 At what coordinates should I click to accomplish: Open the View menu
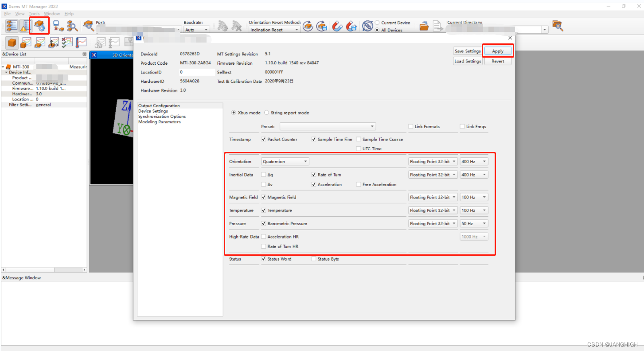[x=20, y=14]
